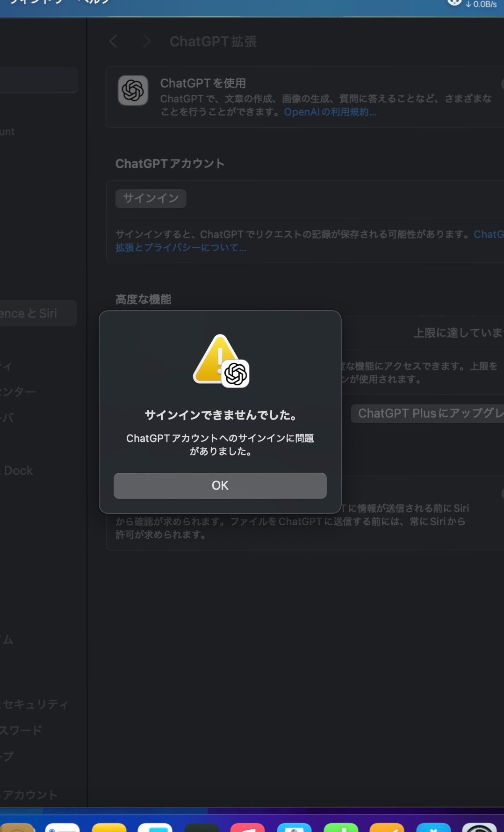Viewport: 504px width, 832px height.
Task: Click the sidebar search field
Action: tap(37, 80)
